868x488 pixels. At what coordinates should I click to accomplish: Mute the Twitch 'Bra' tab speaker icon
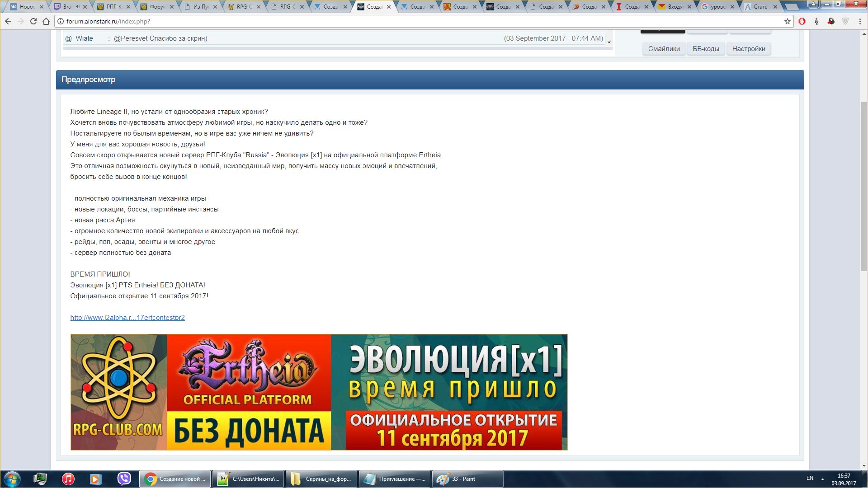(x=78, y=7)
